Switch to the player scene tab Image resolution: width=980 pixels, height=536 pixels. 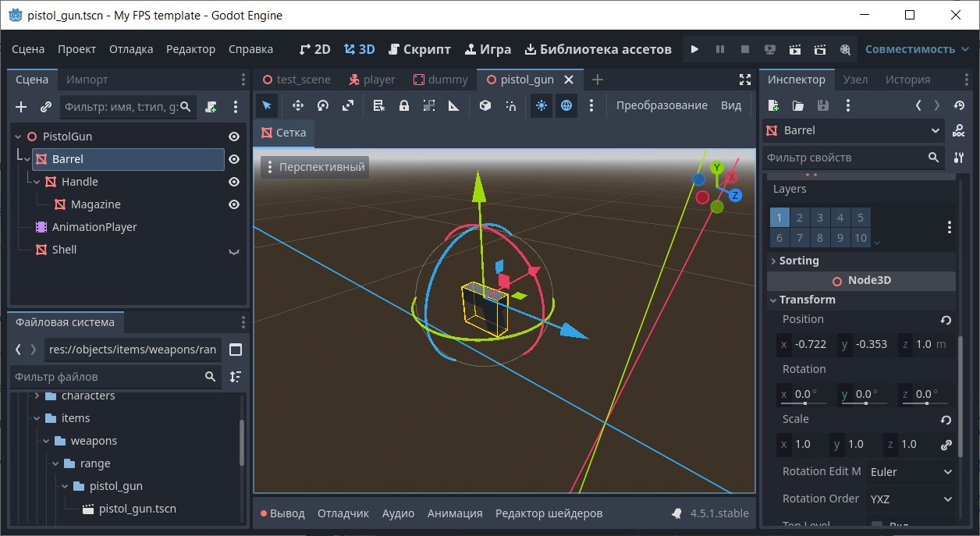tap(372, 80)
